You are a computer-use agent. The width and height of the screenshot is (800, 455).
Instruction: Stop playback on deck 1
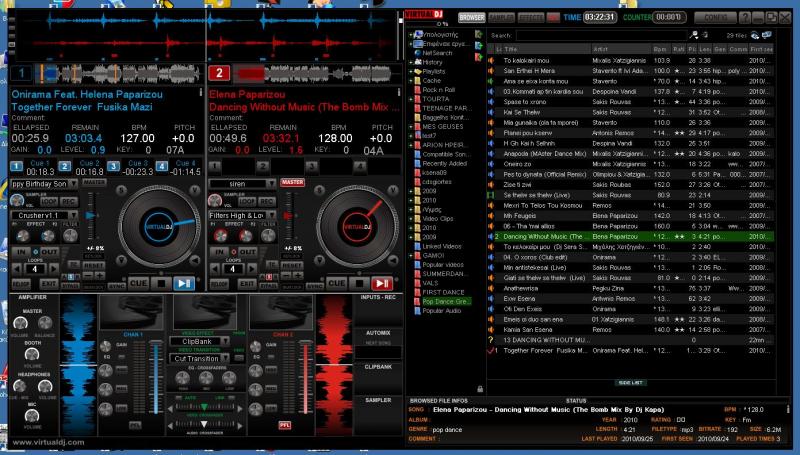pyautogui.click(x=161, y=283)
